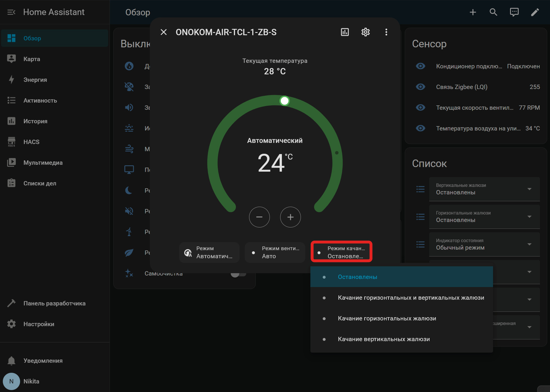550x392 pixels.
Task: Open the three-dot overflow menu in dialog
Action: pos(386,32)
